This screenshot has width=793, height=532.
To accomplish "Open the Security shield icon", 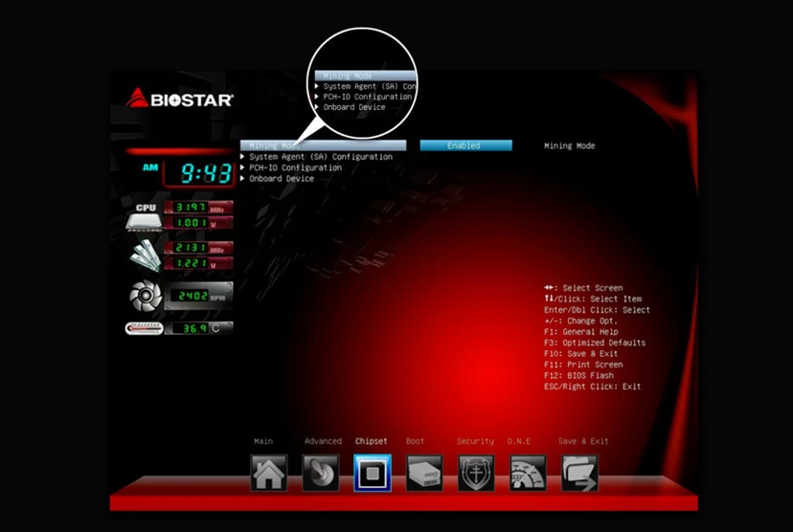I will pos(476,473).
